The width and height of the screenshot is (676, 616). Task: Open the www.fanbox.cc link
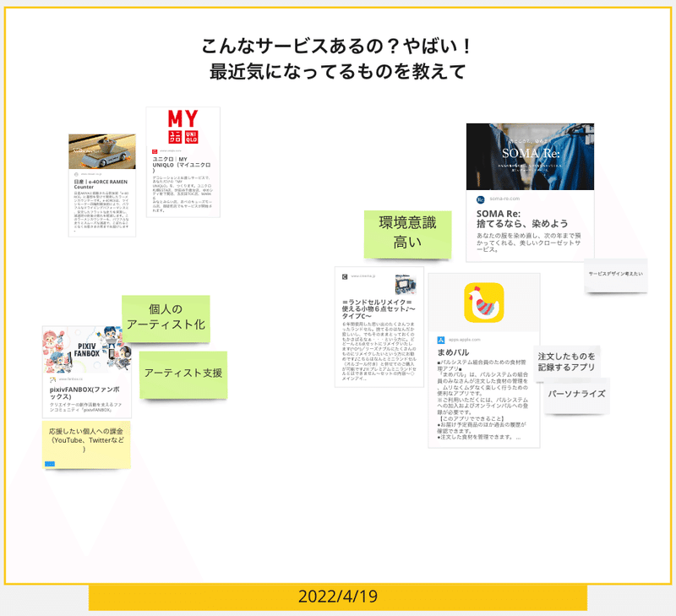tap(71, 379)
